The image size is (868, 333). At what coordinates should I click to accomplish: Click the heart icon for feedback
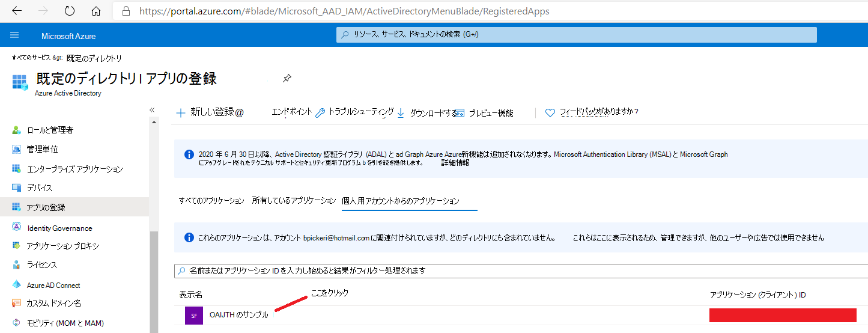tap(550, 112)
